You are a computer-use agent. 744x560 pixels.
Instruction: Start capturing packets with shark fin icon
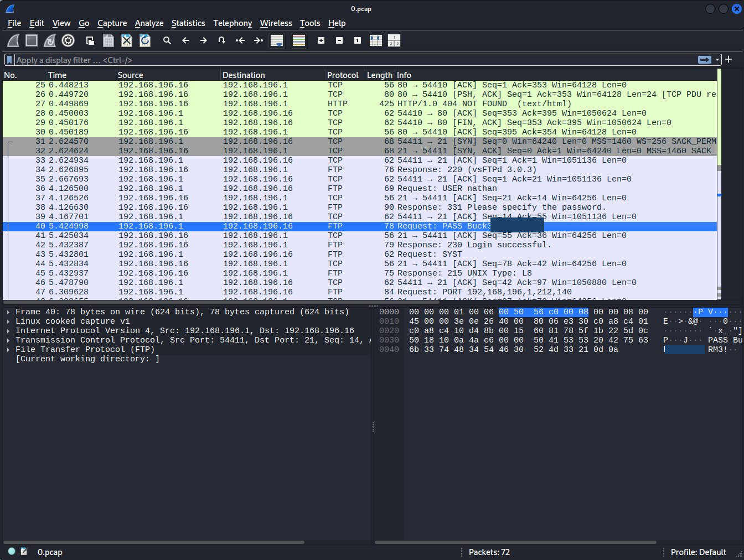[13, 40]
